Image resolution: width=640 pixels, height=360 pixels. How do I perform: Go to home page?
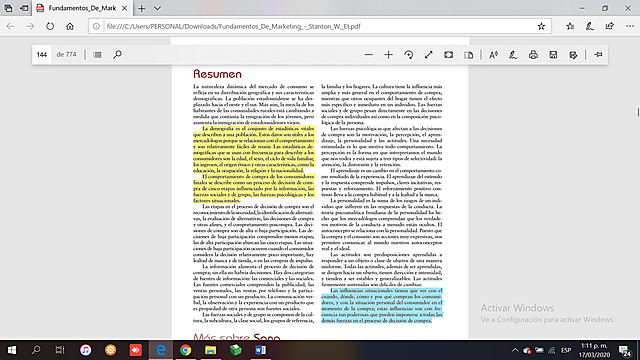click(x=70, y=27)
